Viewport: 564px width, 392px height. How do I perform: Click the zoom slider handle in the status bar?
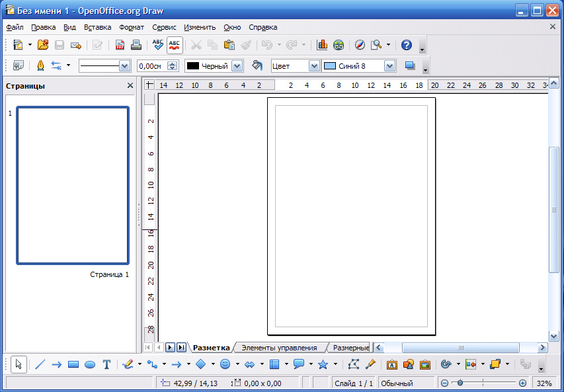point(460,383)
